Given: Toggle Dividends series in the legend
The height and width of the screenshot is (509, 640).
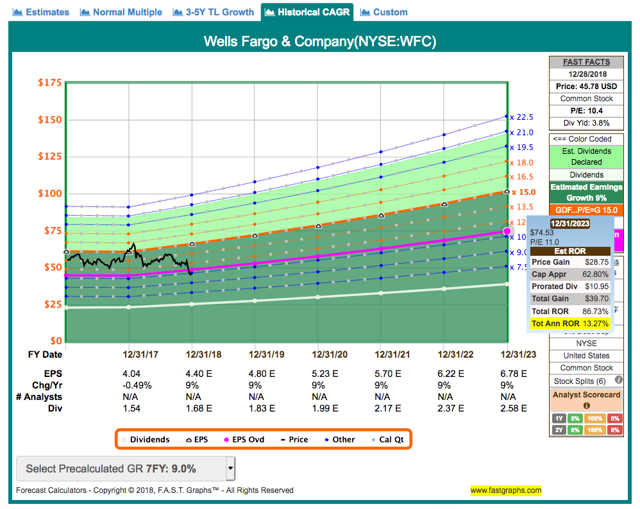Looking at the screenshot, I should [x=146, y=440].
